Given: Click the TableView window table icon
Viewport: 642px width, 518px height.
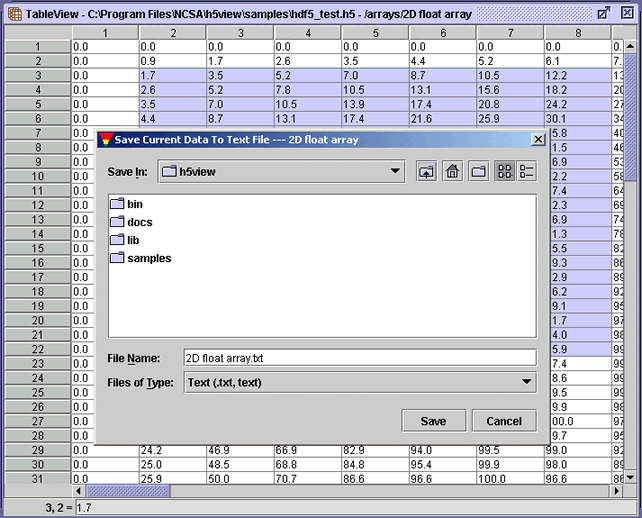Looking at the screenshot, I should point(15,14).
